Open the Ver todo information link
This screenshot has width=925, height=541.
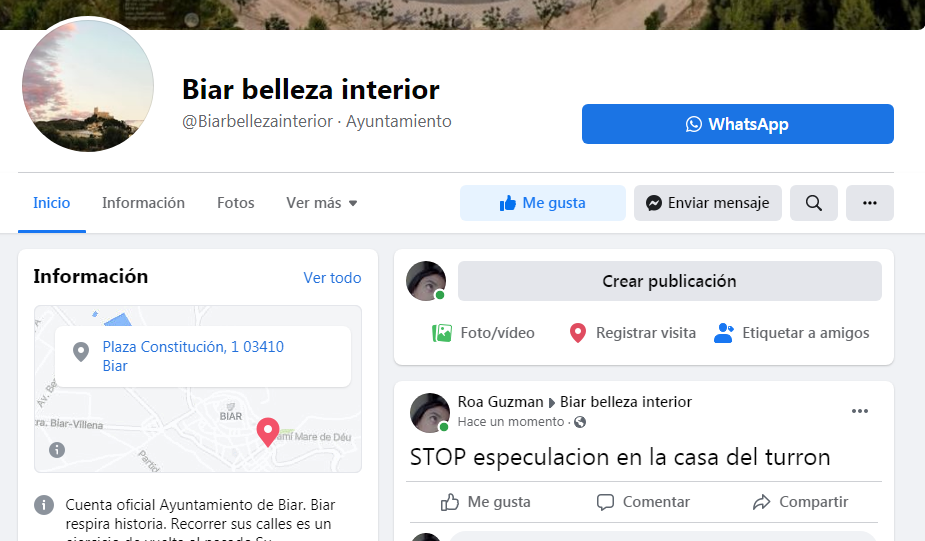click(x=332, y=277)
